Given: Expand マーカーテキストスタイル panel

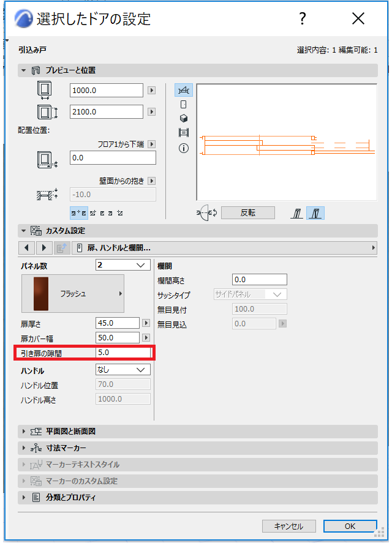Looking at the screenshot, I should 24,465.
